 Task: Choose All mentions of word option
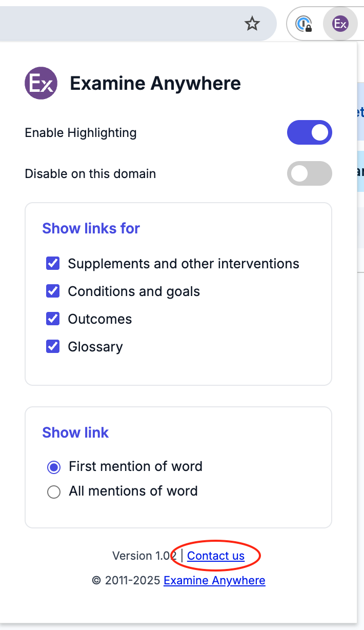(54, 491)
